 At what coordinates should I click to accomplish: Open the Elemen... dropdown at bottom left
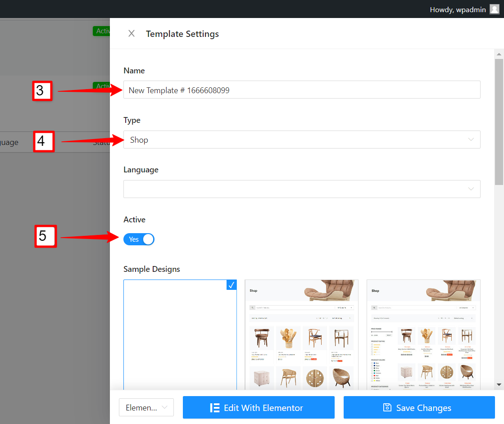click(x=146, y=407)
